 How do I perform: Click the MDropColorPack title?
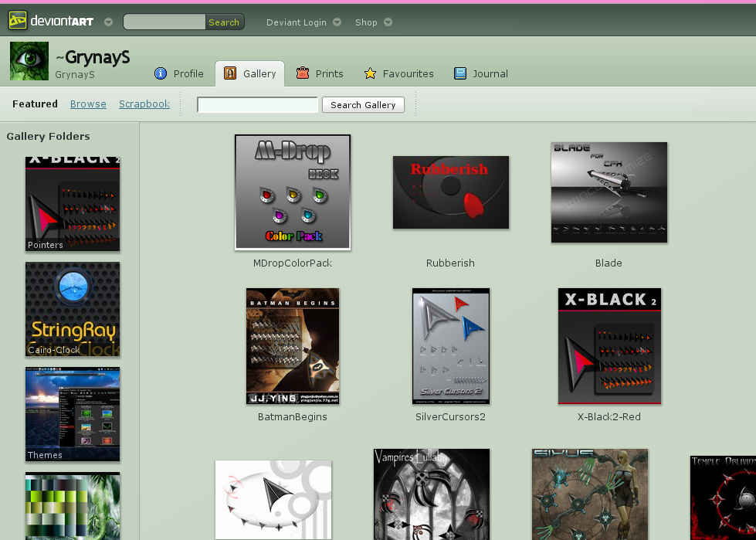tap(293, 263)
